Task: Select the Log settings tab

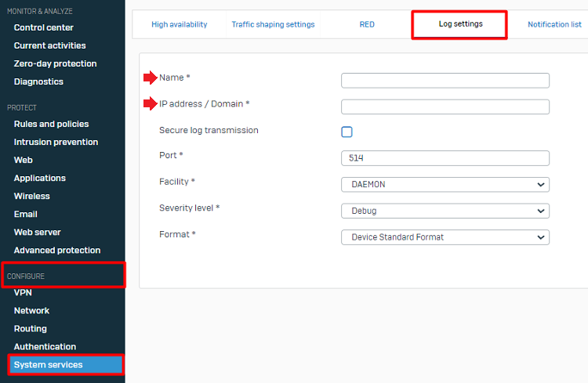Action: pyautogui.click(x=460, y=24)
